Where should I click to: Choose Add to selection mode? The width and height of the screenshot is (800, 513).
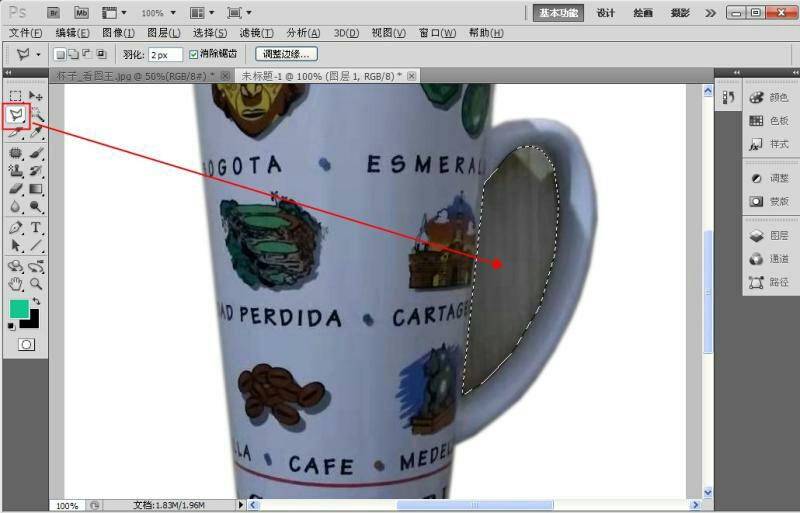pyautogui.click(x=73, y=54)
